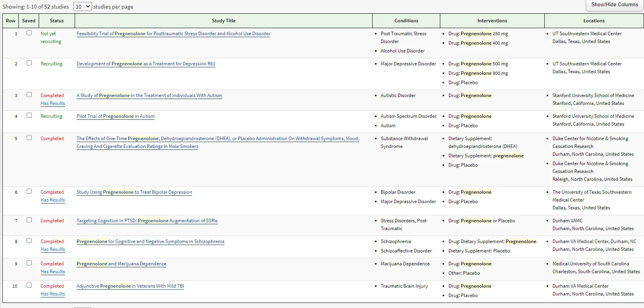644x308 pixels.
Task: Open Study Using Pregnenolone to Treat Bipolar Depression
Action: (x=135, y=192)
